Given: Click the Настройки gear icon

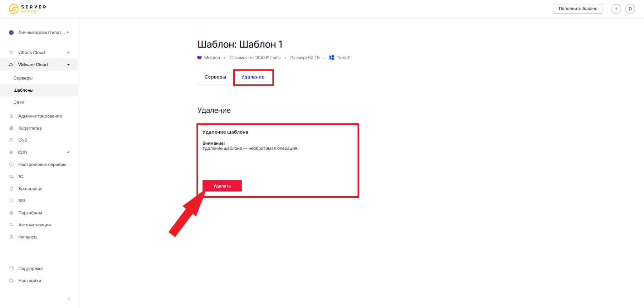Looking at the screenshot, I should (11, 281).
